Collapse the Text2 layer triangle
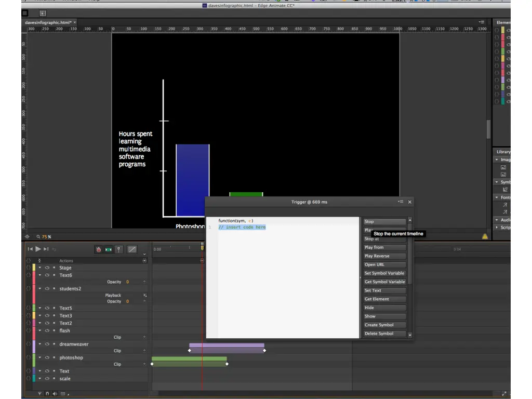532x399 pixels. tap(39, 323)
